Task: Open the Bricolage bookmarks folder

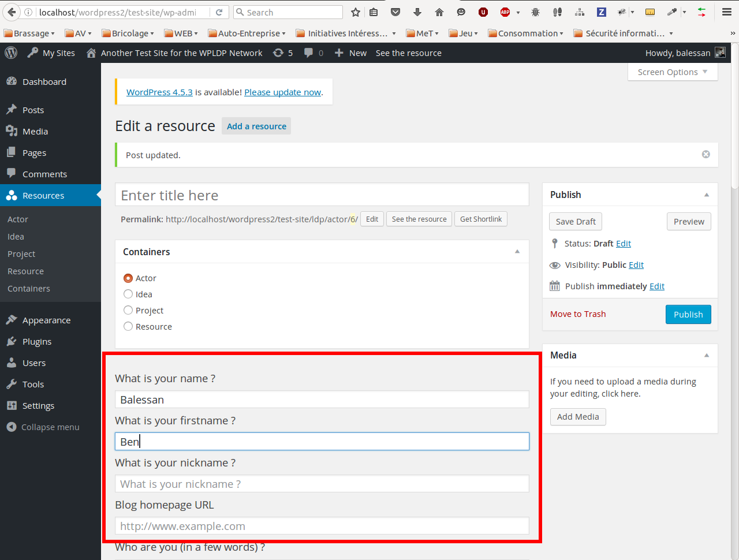Action: (128, 33)
